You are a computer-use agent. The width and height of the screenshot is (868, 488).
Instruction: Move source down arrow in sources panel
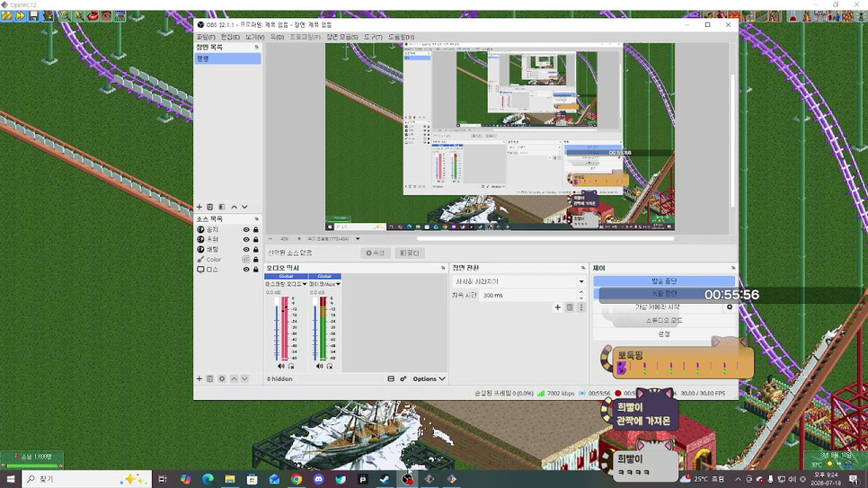pyautogui.click(x=244, y=379)
